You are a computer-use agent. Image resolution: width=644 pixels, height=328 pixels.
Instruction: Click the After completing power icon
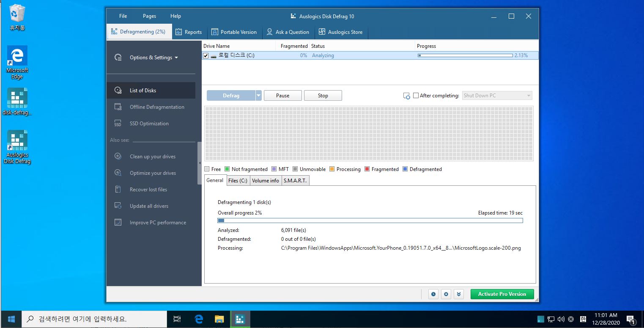[407, 96]
